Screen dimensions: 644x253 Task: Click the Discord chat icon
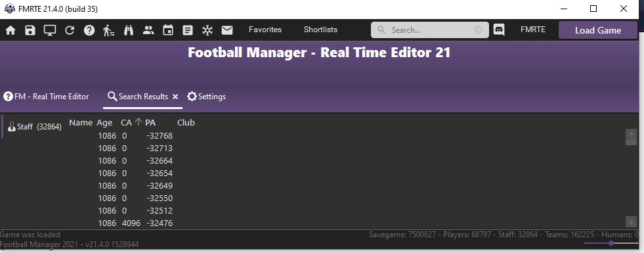(x=499, y=30)
